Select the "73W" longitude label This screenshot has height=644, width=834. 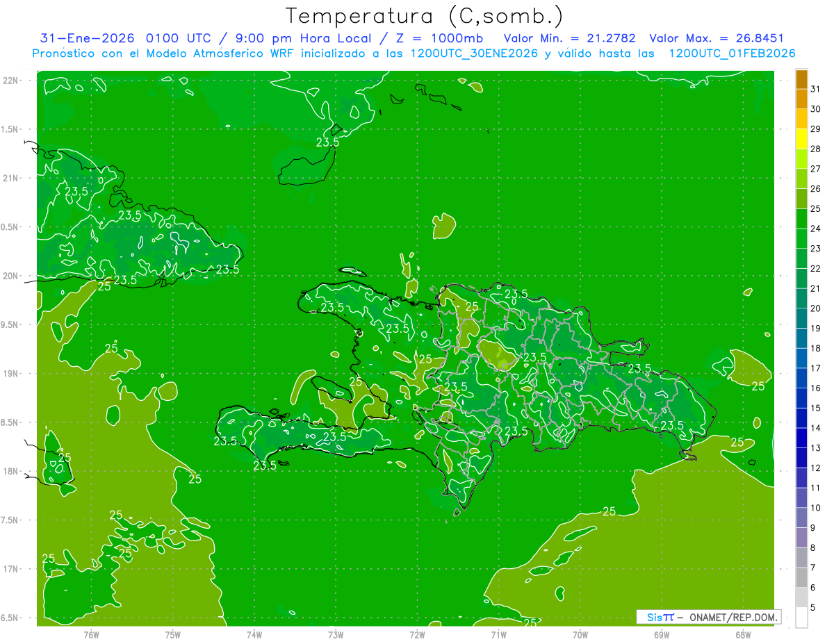(336, 635)
